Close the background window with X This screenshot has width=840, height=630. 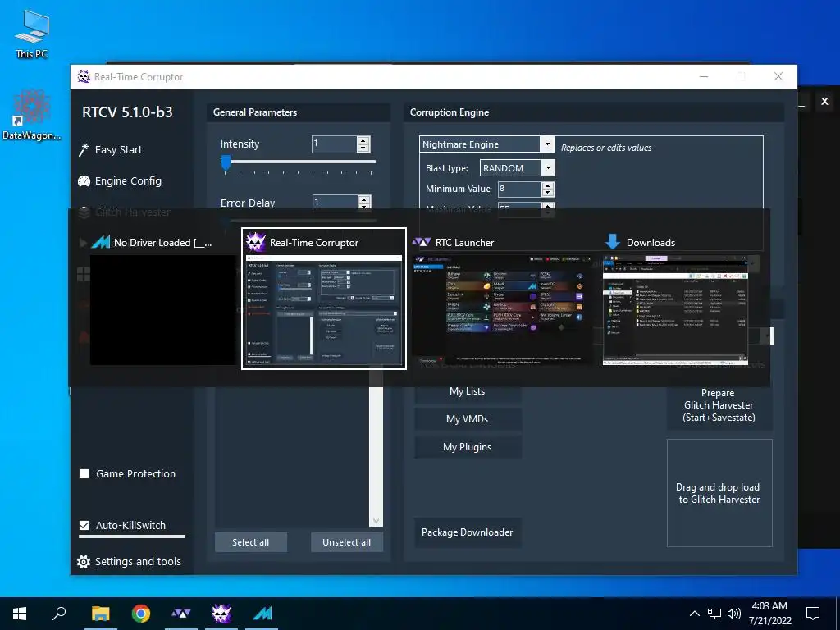pyautogui.click(x=824, y=101)
